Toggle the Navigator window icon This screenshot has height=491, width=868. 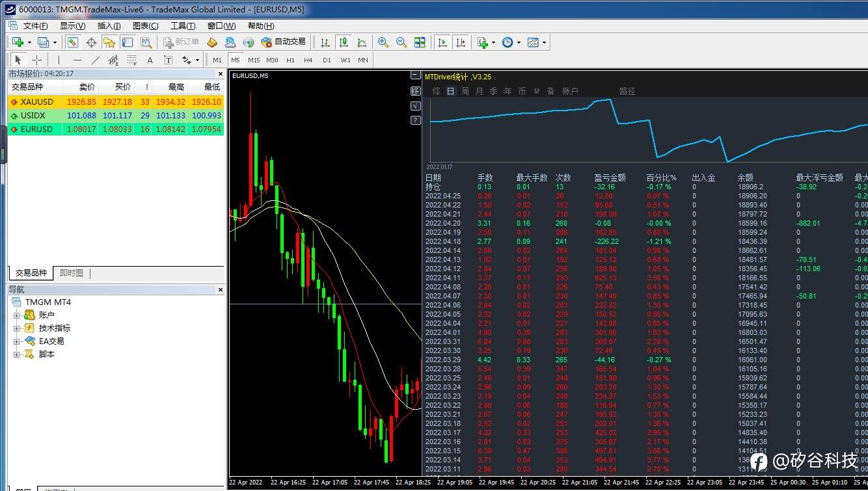109,42
